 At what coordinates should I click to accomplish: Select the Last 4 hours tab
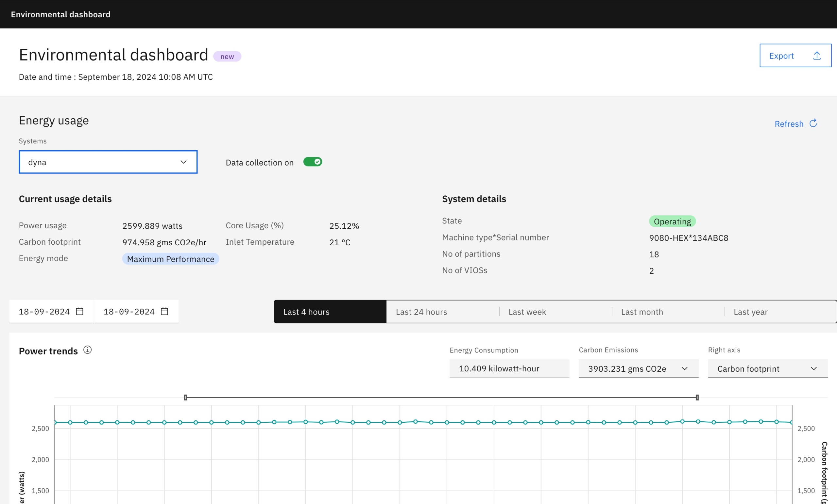(x=330, y=312)
